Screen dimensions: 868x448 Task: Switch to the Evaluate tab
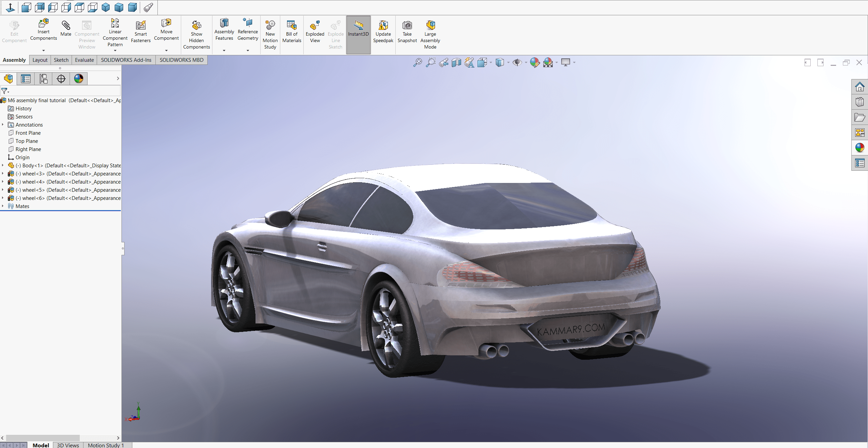pyautogui.click(x=84, y=60)
